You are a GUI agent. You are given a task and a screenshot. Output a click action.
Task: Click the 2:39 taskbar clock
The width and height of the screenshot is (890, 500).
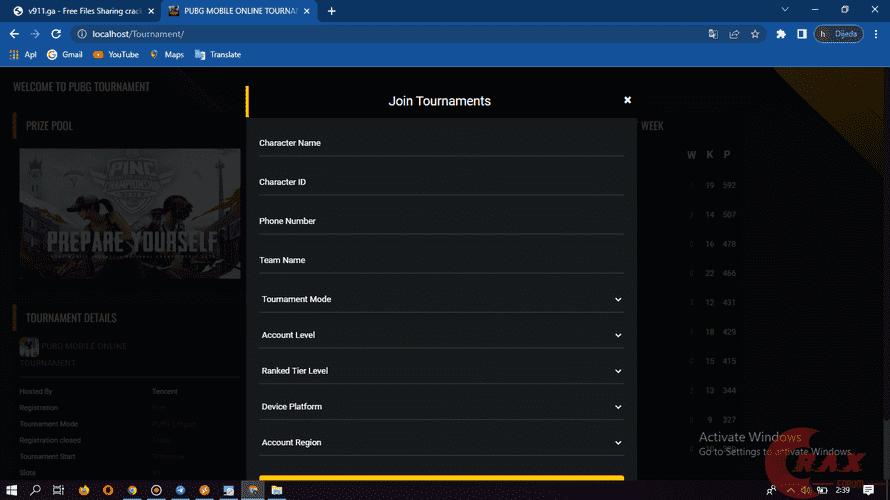pos(843,490)
